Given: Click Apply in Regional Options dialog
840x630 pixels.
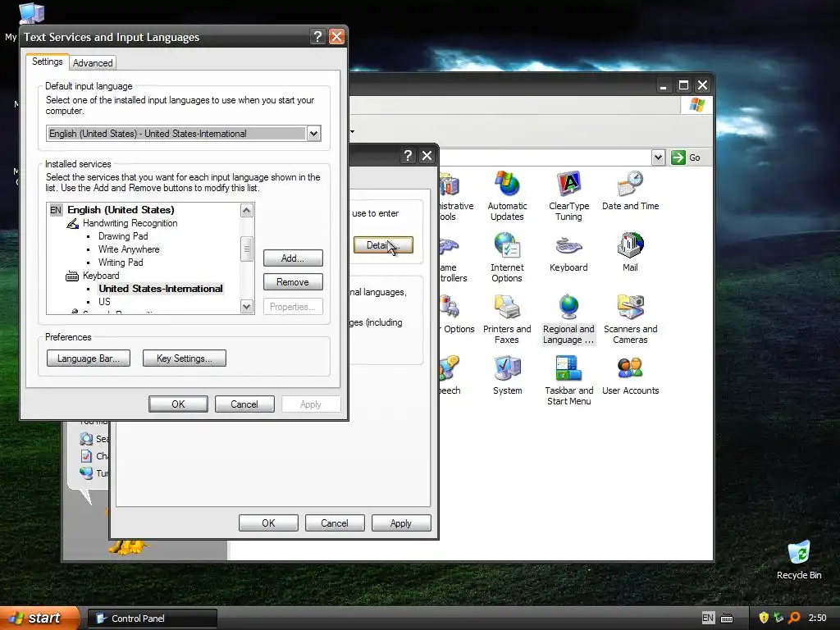Looking at the screenshot, I should [x=400, y=523].
